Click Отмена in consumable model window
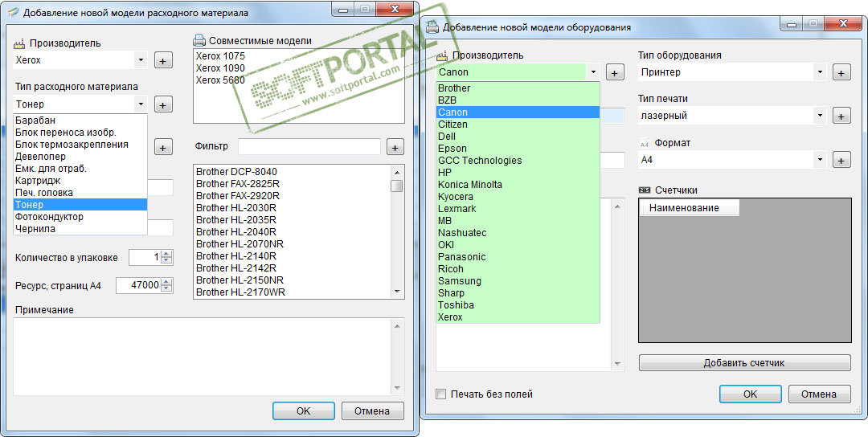 point(372,411)
